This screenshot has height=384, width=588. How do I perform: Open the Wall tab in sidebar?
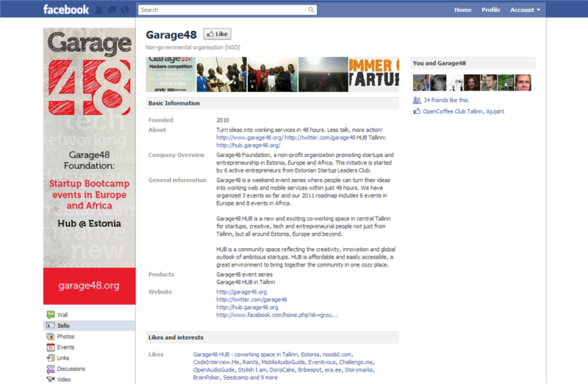62,315
